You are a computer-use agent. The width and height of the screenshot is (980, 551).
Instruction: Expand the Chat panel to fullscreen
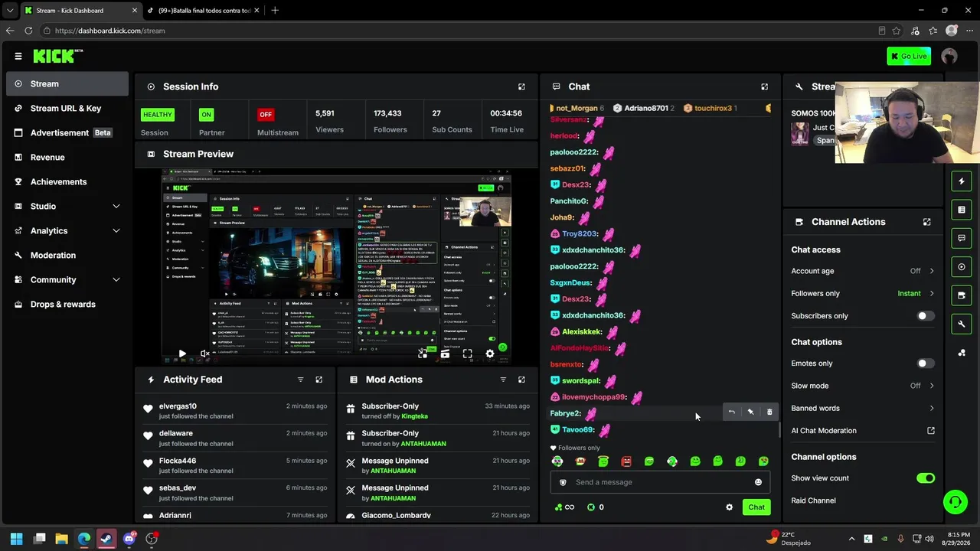[x=764, y=86]
